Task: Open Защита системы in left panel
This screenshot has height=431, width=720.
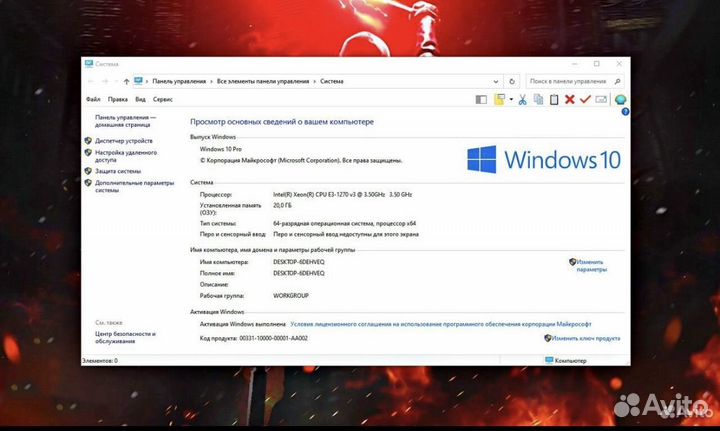Action: pyautogui.click(x=118, y=170)
